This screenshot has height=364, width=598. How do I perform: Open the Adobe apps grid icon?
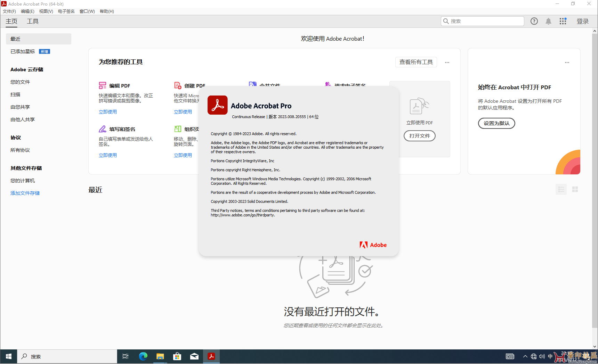click(x=563, y=21)
